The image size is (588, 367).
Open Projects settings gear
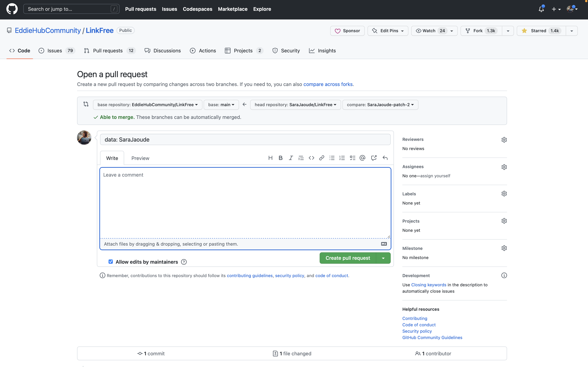point(504,221)
